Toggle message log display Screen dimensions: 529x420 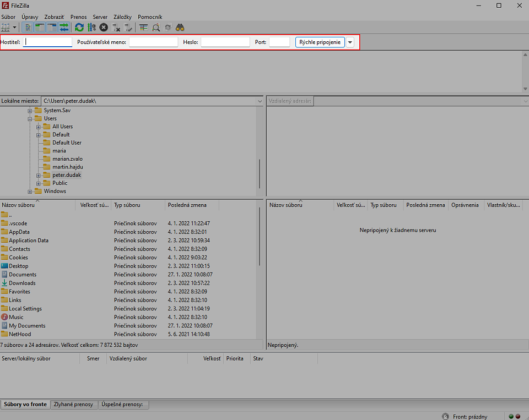pyautogui.click(x=28, y=28)
